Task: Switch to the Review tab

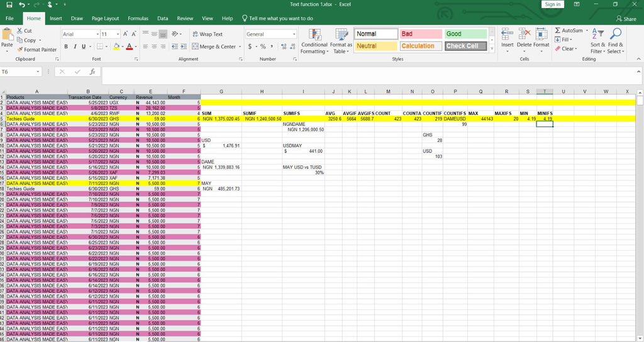Action: click(x=185, y=18)
